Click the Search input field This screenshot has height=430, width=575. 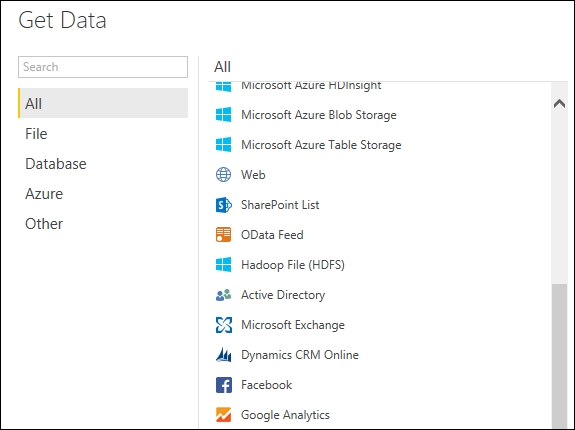(103, 67)
